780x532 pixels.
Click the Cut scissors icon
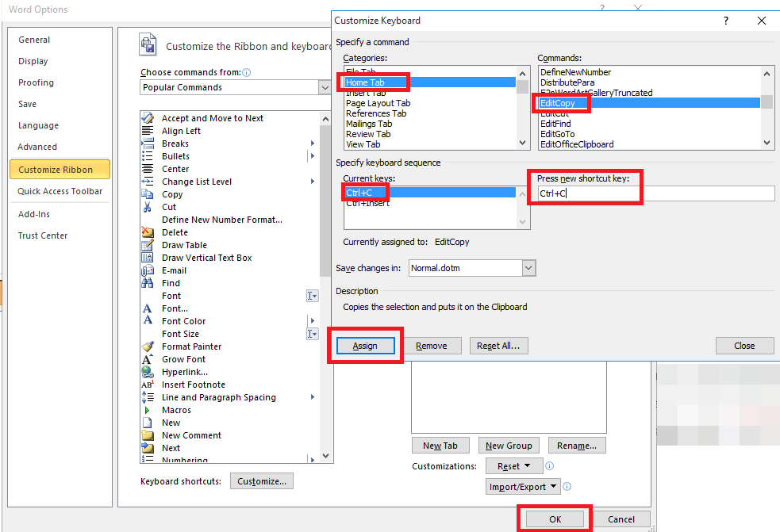[148, 207]
